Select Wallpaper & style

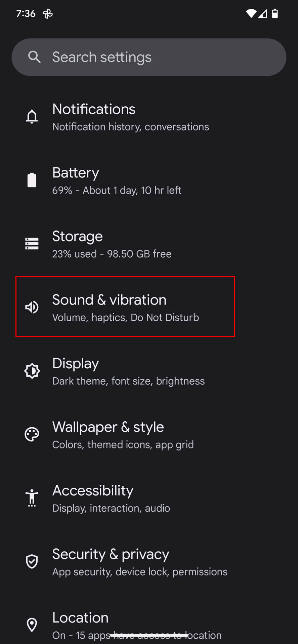coord(123,435)
